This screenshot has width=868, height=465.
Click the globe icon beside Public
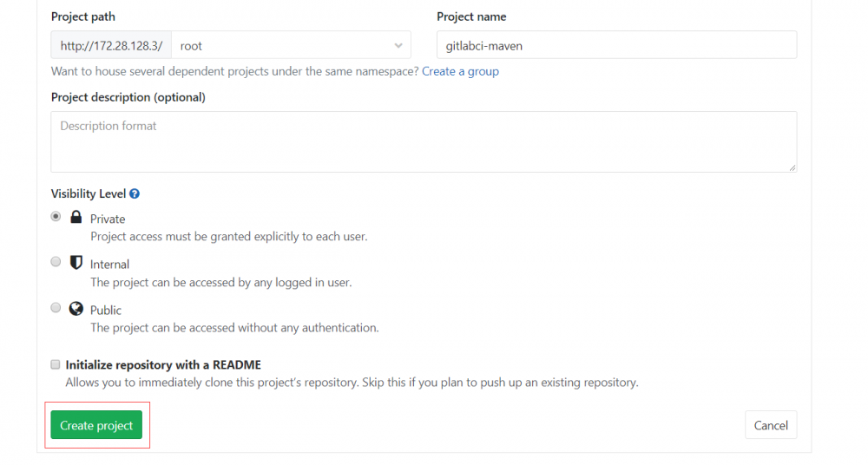pos(76,309)
